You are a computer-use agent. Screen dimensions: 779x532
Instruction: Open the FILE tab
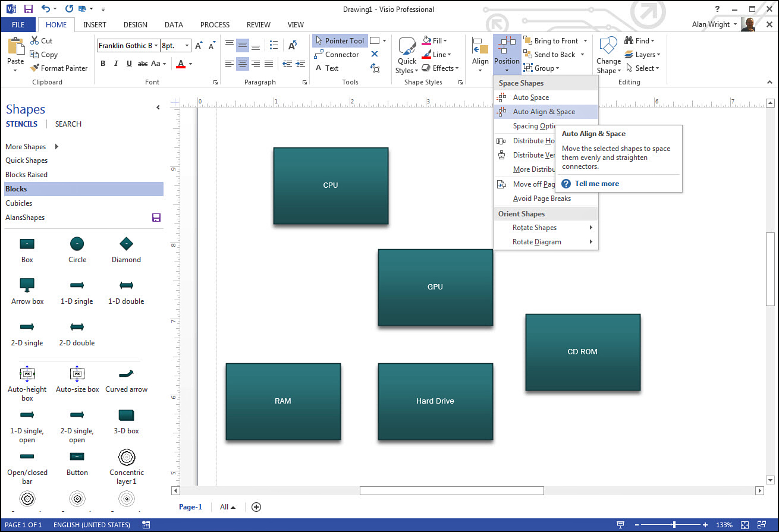pyautogui.click(x=18, y=25)
